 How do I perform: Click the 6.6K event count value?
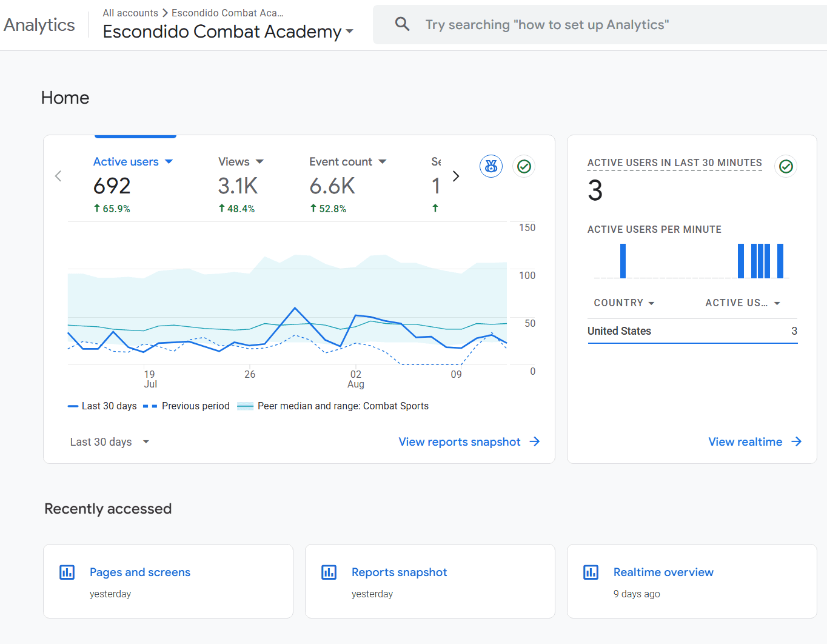click(x=332, y=186)
